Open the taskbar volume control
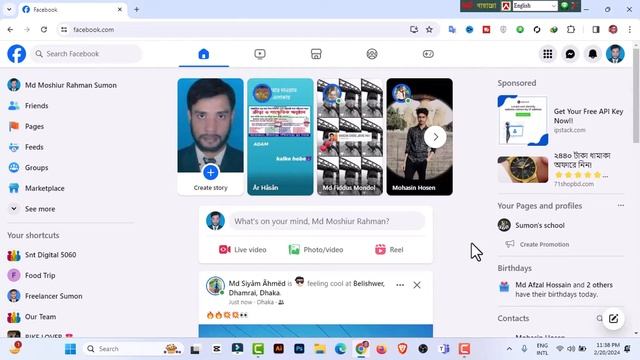This screenshot has width=640, height=360. 571,349
